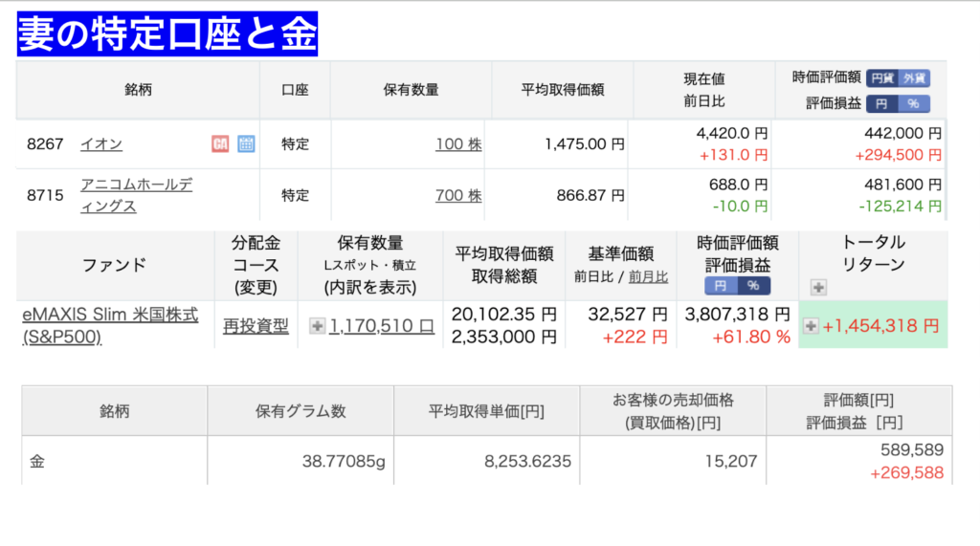Click the current price 4,420.0 円
The width and height of the screenshot is (980, 546).
(732, 134)
